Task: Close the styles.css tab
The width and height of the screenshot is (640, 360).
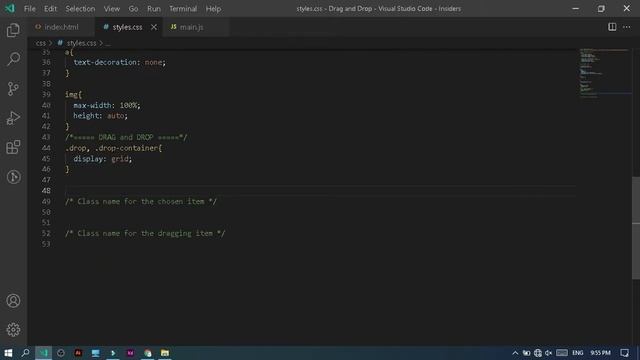Action: 154,27
